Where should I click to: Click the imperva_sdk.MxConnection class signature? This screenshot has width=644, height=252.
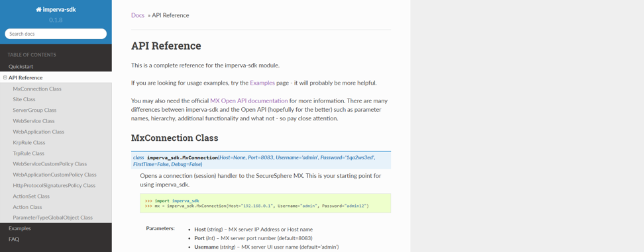point(261,161)
